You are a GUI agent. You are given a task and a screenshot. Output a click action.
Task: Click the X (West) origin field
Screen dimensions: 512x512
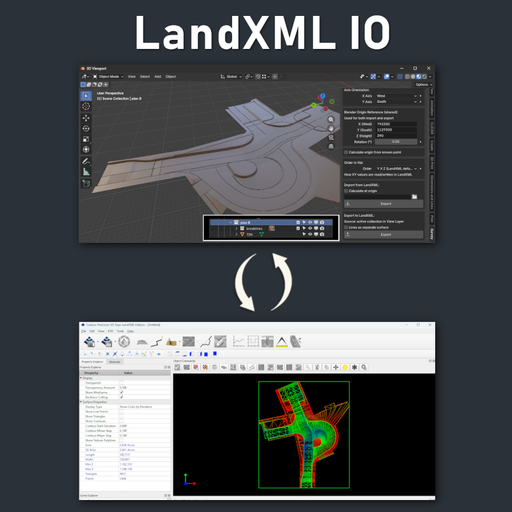pos(396,124)
